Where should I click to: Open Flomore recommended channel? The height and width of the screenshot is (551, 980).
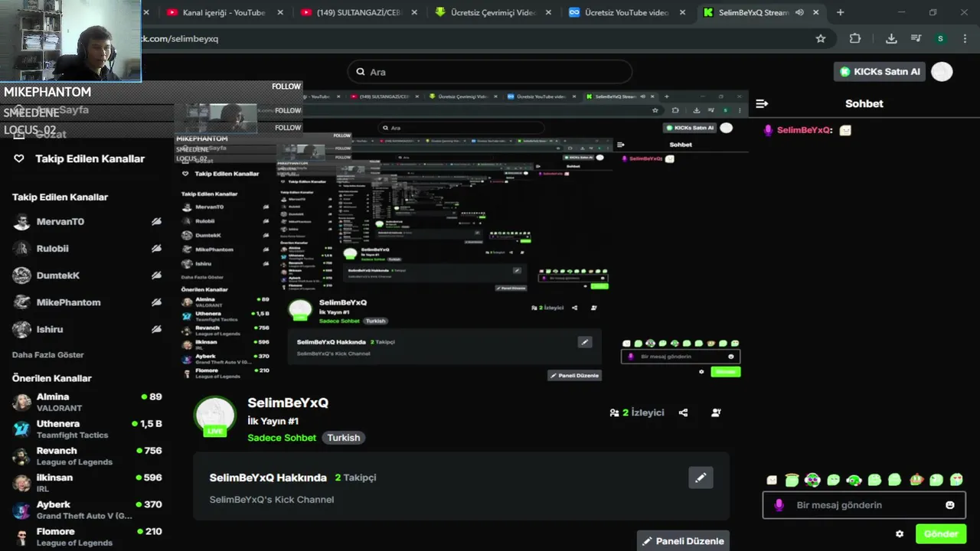coord(87,536)
